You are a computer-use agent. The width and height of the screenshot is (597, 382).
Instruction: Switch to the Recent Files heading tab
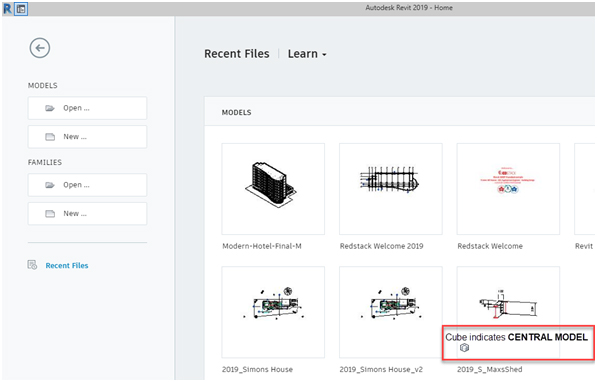[236, 54]
